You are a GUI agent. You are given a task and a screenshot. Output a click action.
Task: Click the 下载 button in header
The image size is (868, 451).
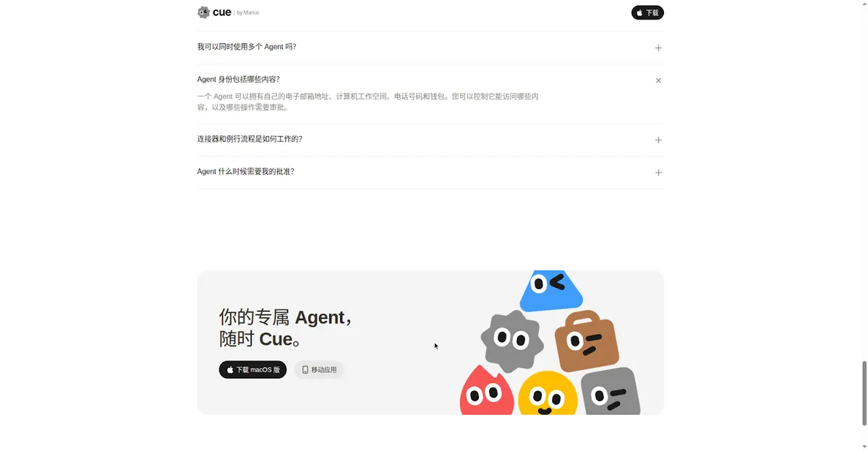[x=647, y=12]
